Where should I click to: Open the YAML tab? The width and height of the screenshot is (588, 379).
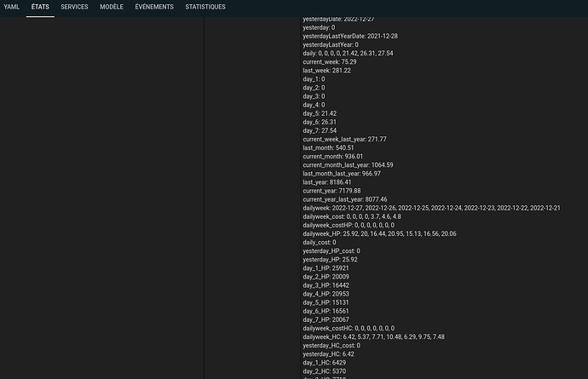(x=12, y=7)
